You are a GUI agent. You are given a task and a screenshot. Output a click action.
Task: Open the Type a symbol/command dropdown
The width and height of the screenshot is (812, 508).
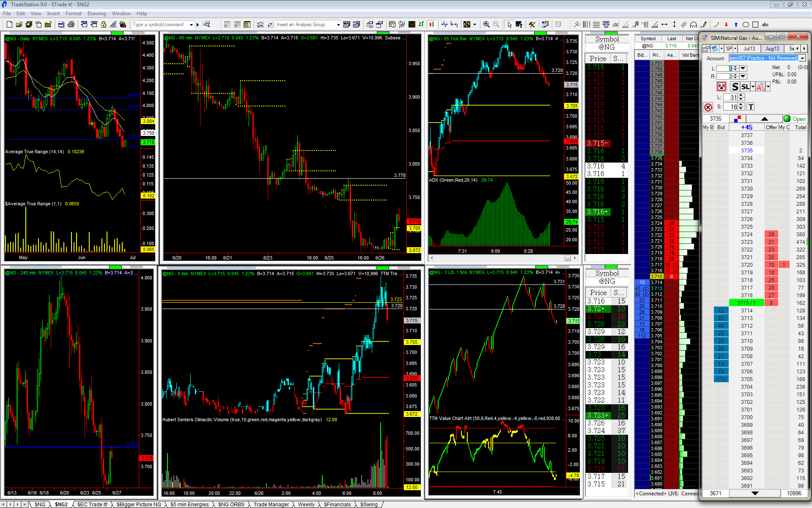191,25
